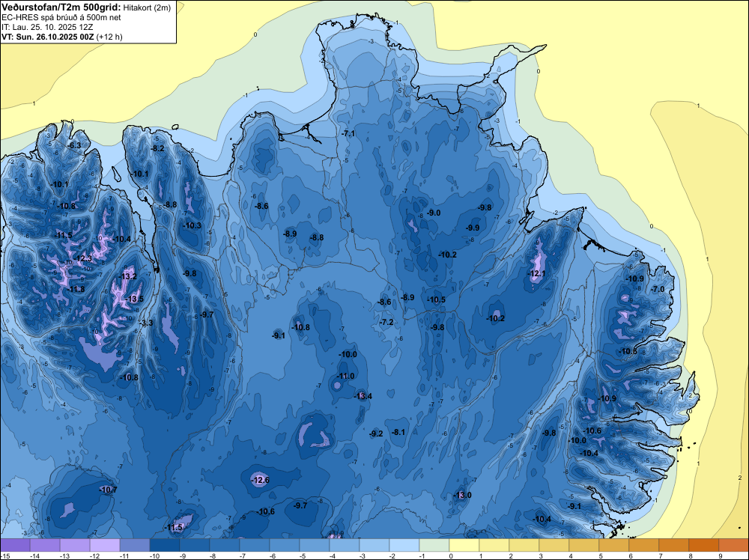Click the 9 tick label on the legend
Screen dimensions: 749x560
coord(721,556)
